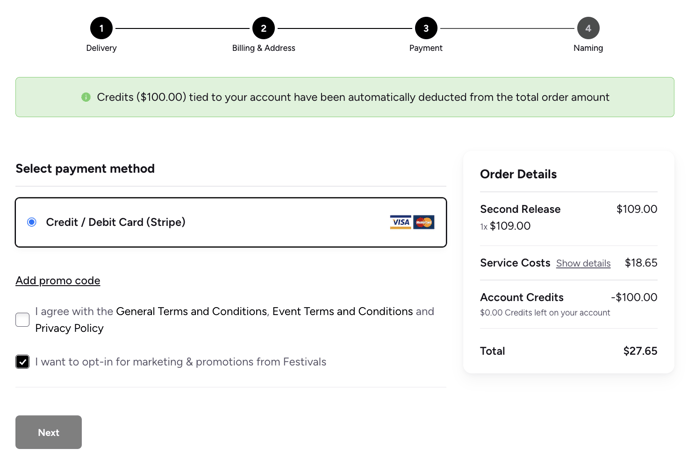This screenshot has width=688, height=463.
Task: Select Credit / Debit Card radio button
Action: pyautogui.click(x=32, y=222)
